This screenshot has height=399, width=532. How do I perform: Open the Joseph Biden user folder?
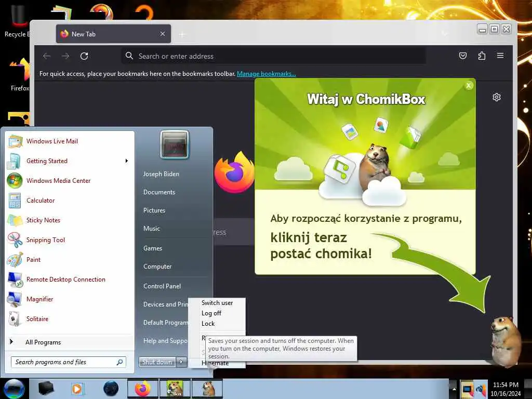click(x=161, y=174)
